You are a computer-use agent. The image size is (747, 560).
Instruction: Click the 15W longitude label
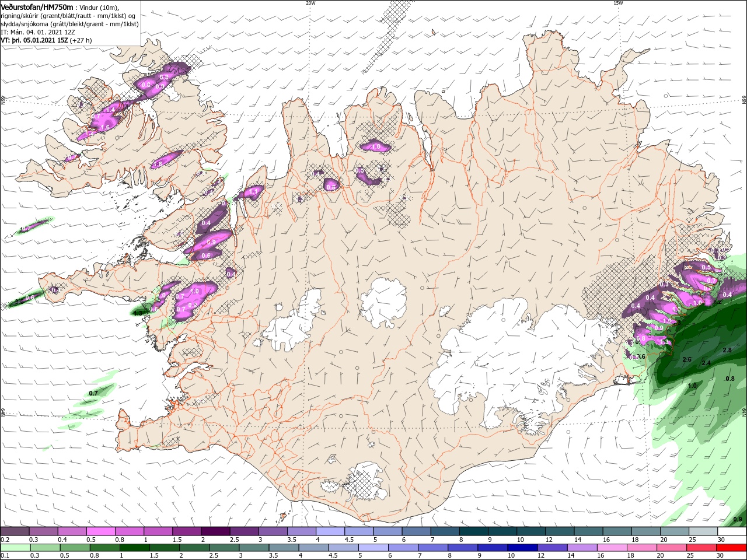[618, 3]
